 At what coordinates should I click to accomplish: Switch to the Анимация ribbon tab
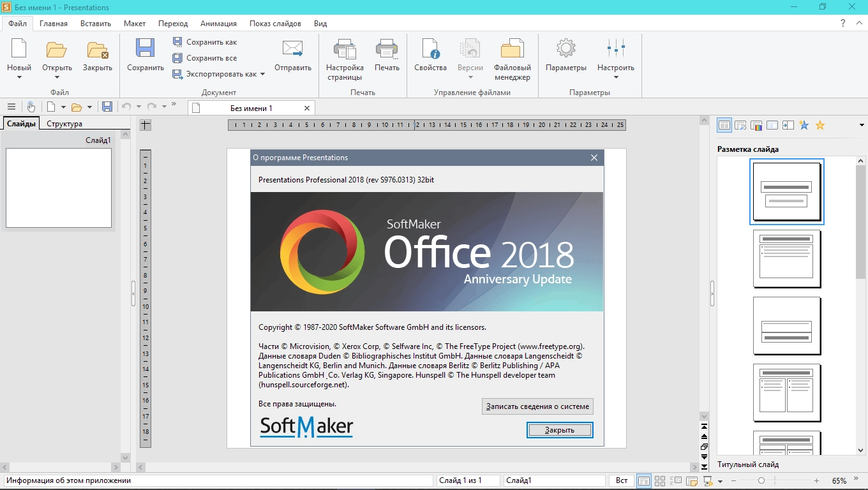(218, 24)
